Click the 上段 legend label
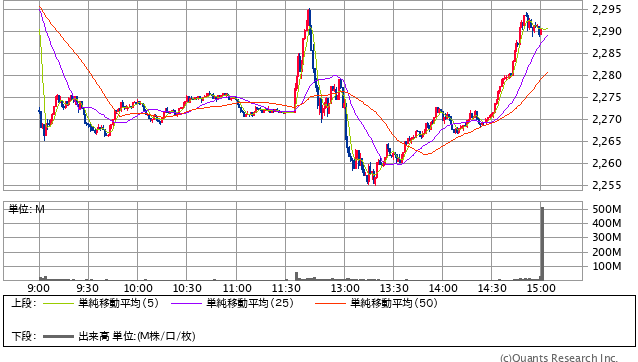The height and width of the screenshot is (362, 638). [x=24, y=303]
